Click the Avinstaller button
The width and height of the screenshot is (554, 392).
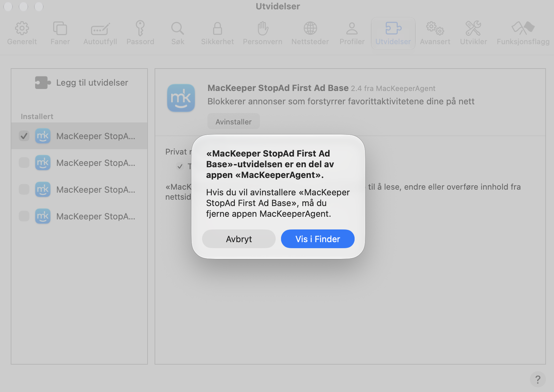pyautogui.click(x=234, y=122)
